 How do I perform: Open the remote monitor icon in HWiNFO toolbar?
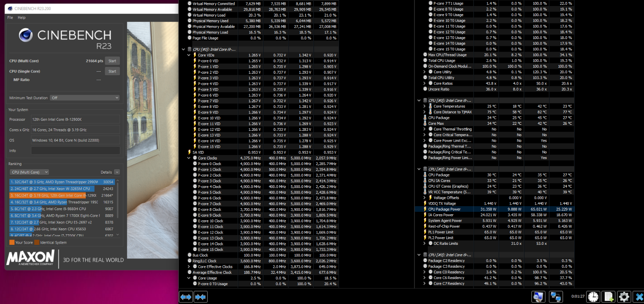(x=538, y=297)
